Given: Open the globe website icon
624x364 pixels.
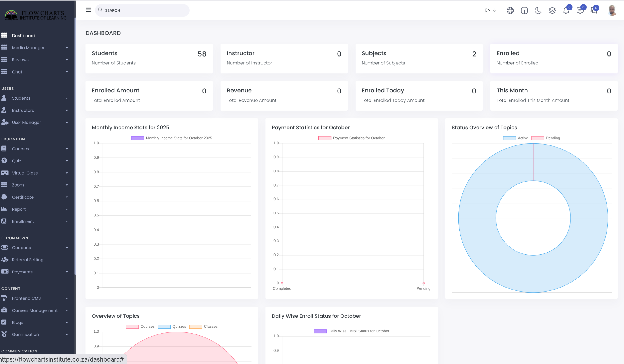Looking at the screenshot, I should tap(510, 10).
